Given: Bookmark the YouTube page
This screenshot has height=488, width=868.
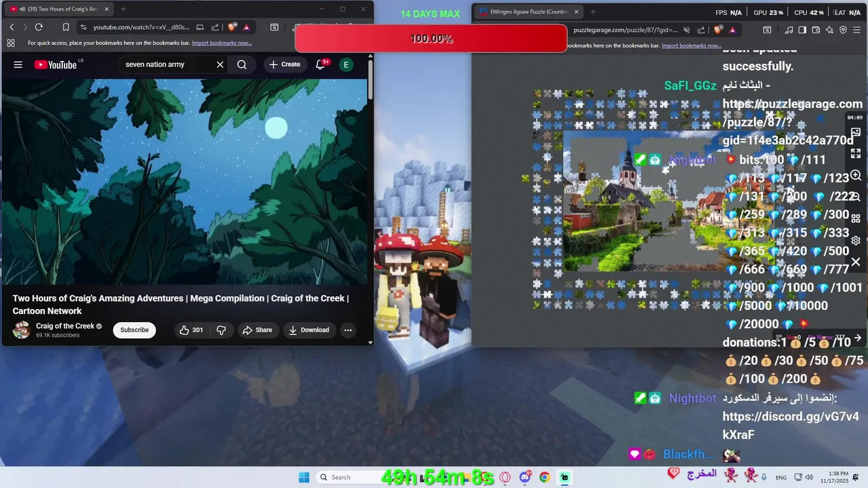Looking at the screenshot, I should click(x=66, y=27).
